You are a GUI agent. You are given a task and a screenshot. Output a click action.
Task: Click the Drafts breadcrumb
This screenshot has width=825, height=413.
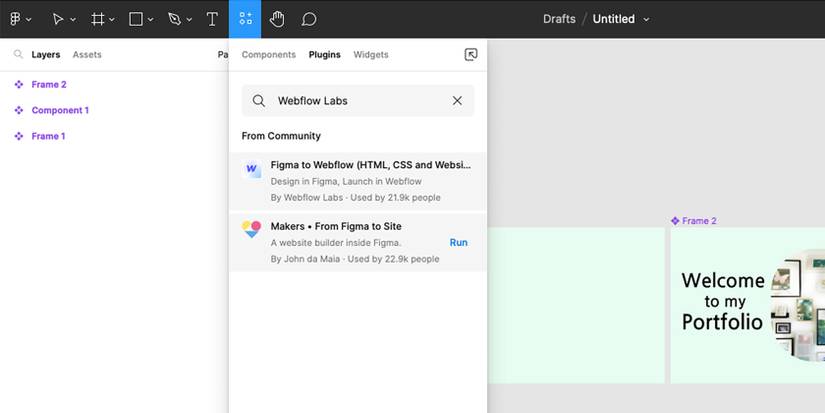coord(559,19)
